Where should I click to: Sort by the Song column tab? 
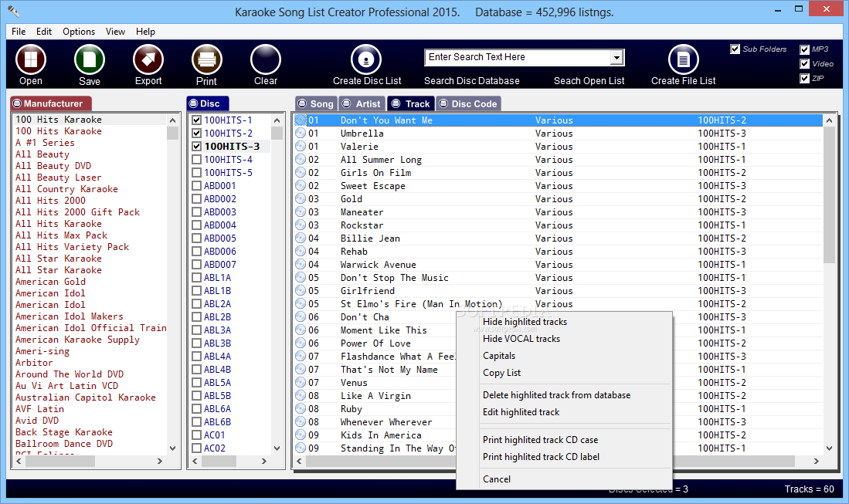(x=316, y=103)
